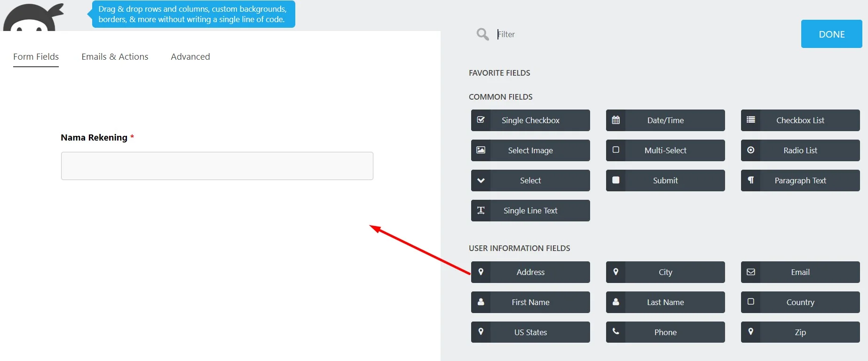868x361 pixels.
Task: Add a Multi-Select field
Action: (x=665, y=150)
